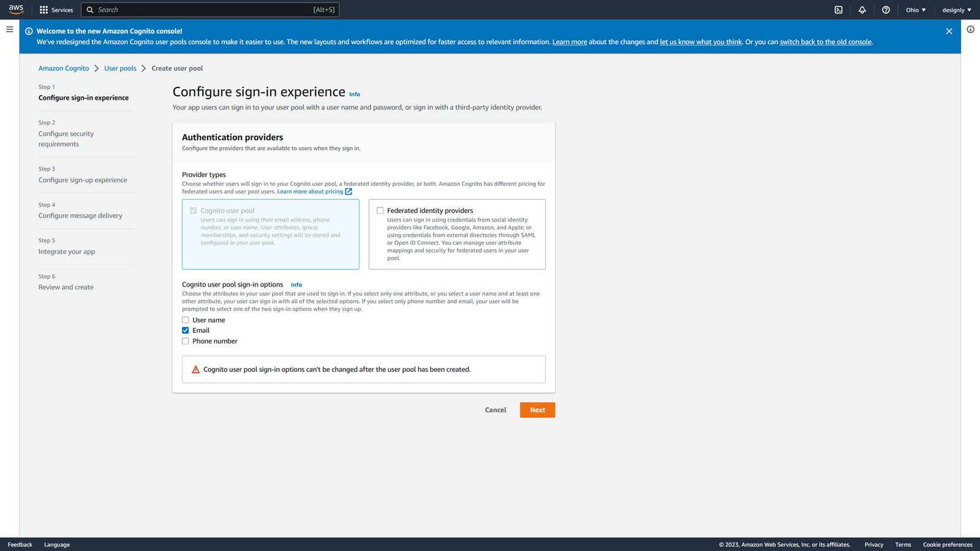This screenshot has height=551, width=980.
Task: Enable the User name sign-in option
Action: (x=185, y=320)
